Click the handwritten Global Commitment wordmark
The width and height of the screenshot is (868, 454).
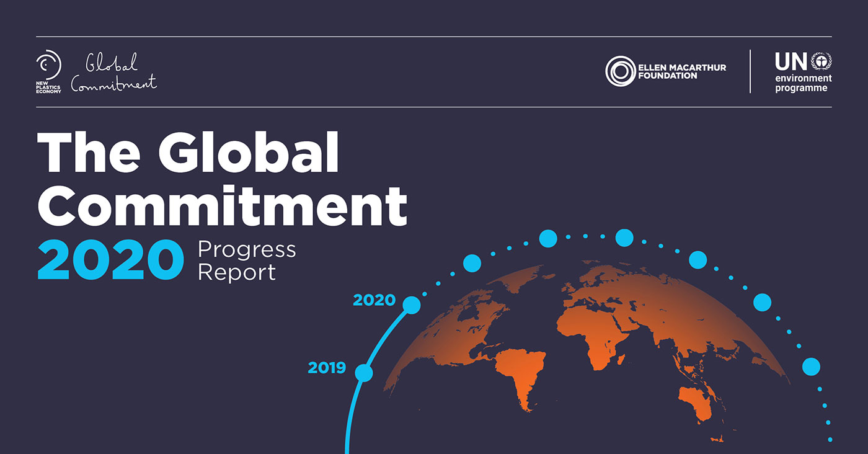tap(113, 73)
